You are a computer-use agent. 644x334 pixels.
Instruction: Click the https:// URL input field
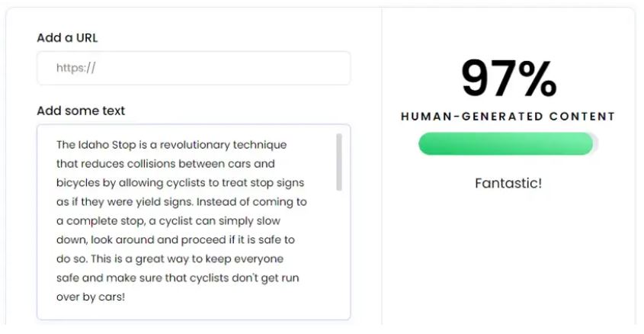pos(194,68)
